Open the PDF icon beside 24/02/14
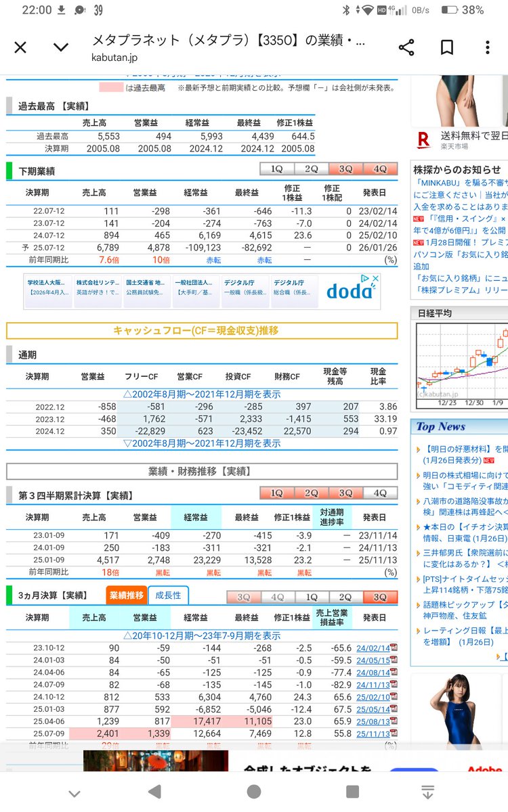This screenshot has width=508, height=812. 394,648
